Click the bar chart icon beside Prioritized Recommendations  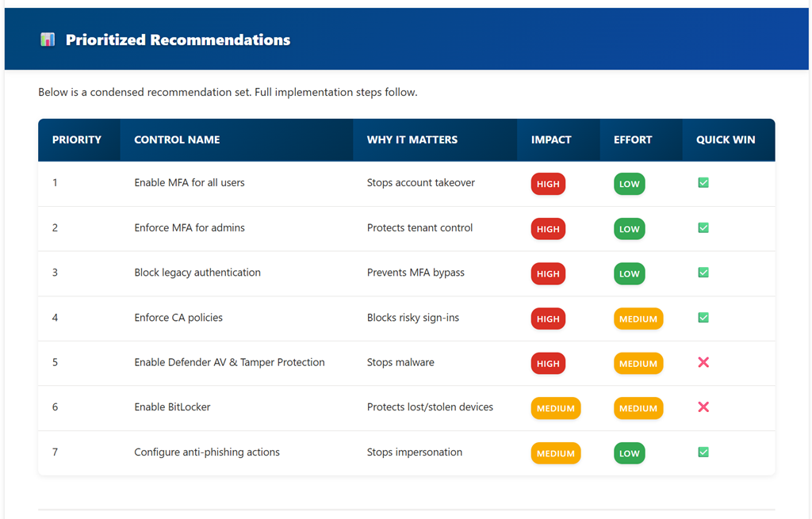(48, 40)
